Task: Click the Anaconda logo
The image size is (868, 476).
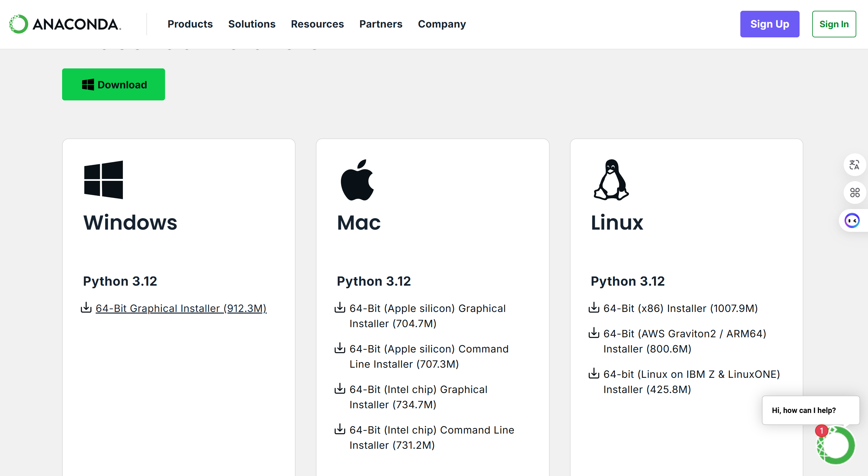Action: coord(65,24)
